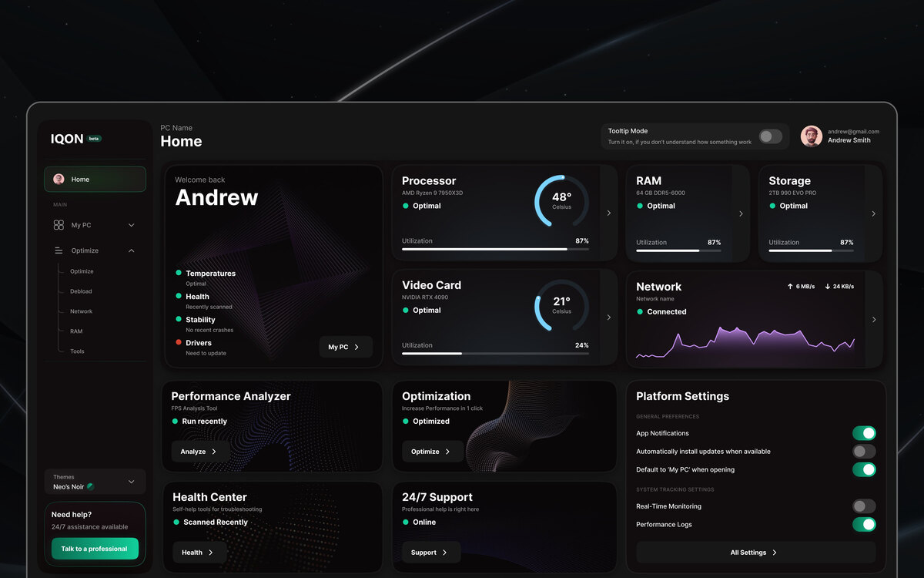
Task: Toggle Default to 'My PC' when opening
Action: [x=864, y=469]
